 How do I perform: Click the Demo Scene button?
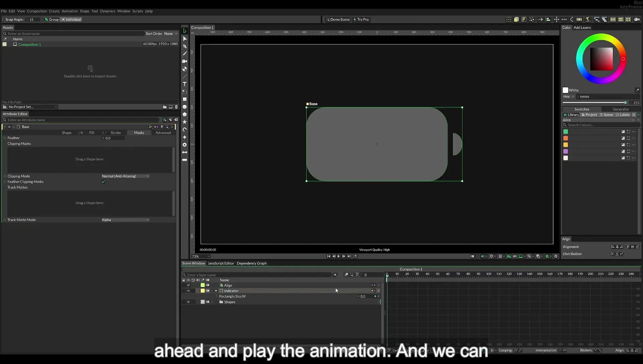tap(338, 19)
